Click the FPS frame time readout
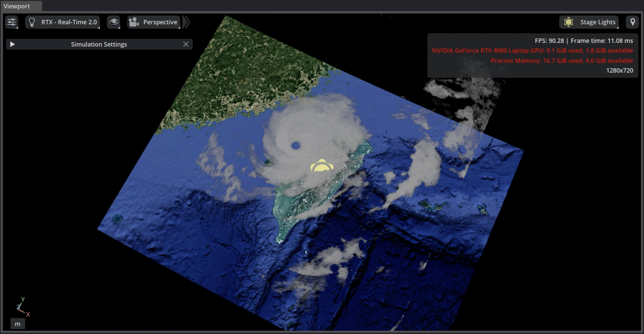The width and height of the screenshot is (644, 334). click(584, 41)
